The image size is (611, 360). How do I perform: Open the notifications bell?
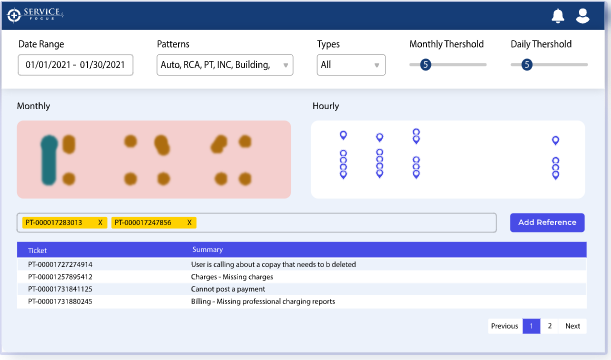coord(558,16)
